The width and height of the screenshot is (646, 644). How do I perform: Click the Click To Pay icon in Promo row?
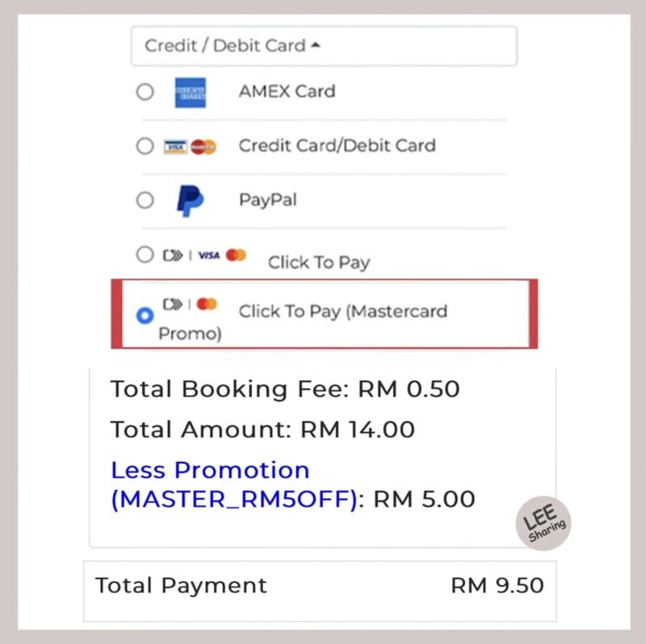(x=173, y=304)
